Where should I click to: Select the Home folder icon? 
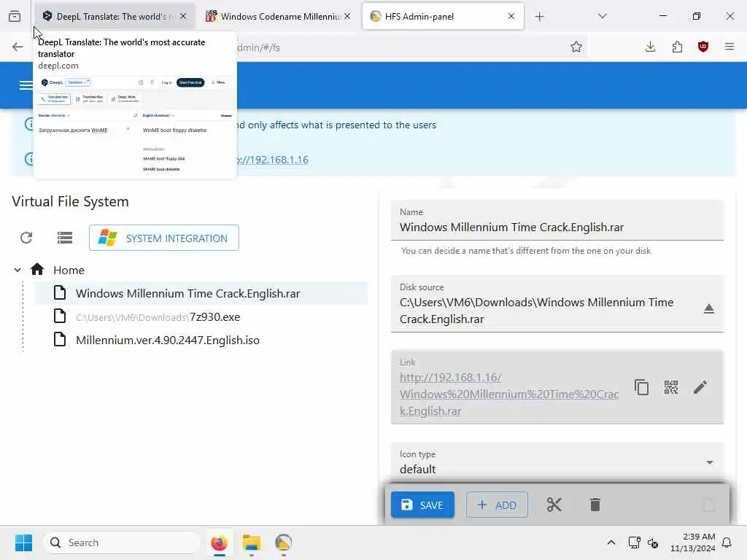[x=37, y=270]
